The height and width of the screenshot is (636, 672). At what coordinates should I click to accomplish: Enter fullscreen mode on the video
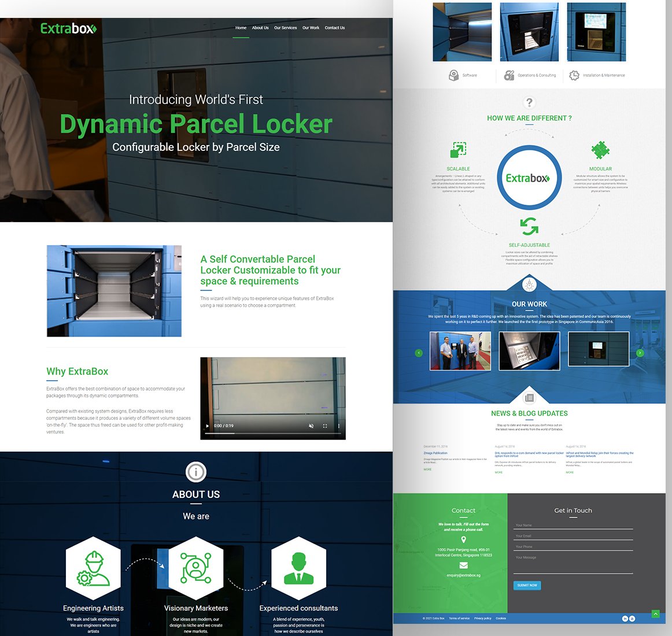(325, 426)
